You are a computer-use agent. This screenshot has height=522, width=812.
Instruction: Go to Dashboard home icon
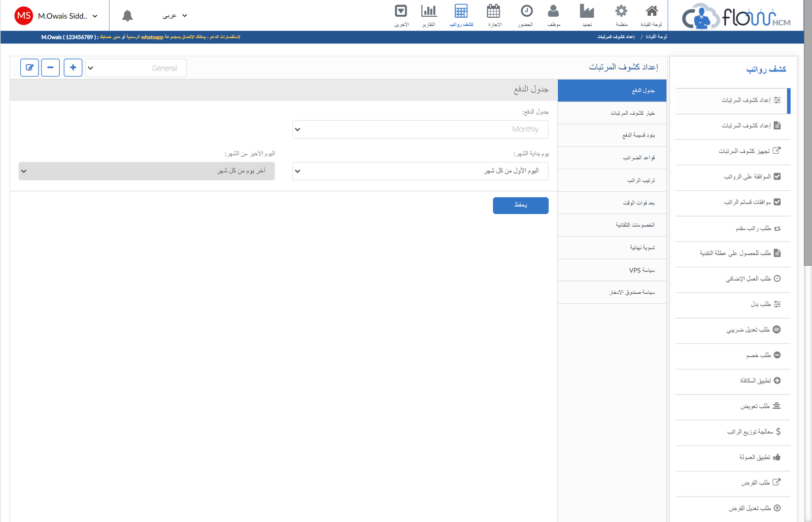652,15
